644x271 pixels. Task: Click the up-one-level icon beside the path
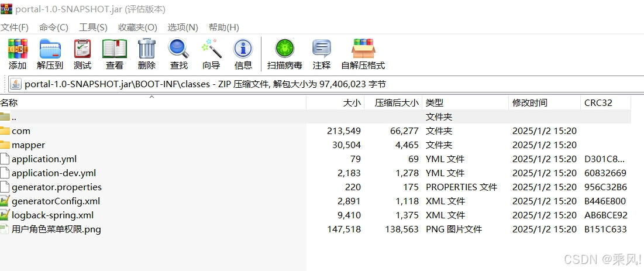click(x=16, y=84)
